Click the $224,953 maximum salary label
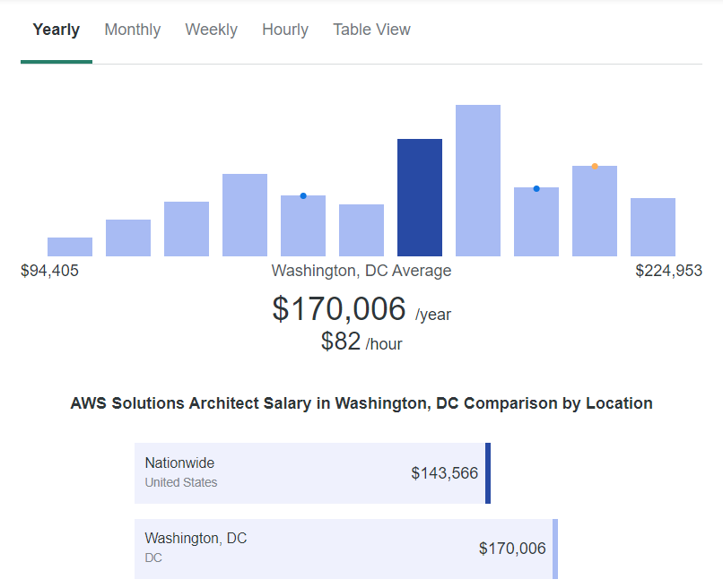This screenshot has width=723, height=588. click(667, 270)
